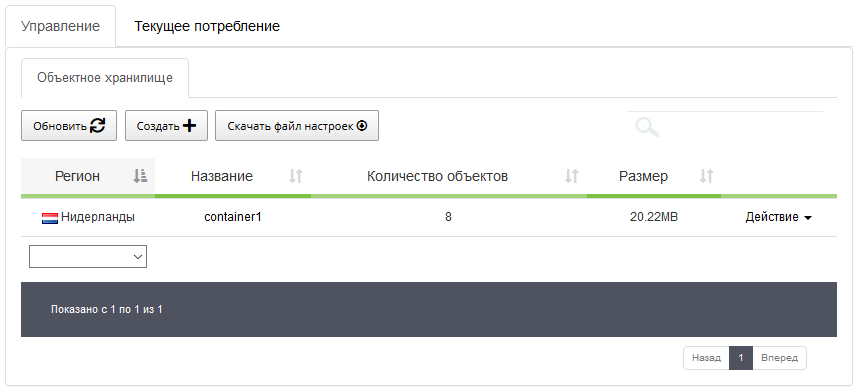The height and width of the screenshot is (389, 858).
Task: Click the download icon on Скачать файл настроек
Action: [x=362, y=126]
